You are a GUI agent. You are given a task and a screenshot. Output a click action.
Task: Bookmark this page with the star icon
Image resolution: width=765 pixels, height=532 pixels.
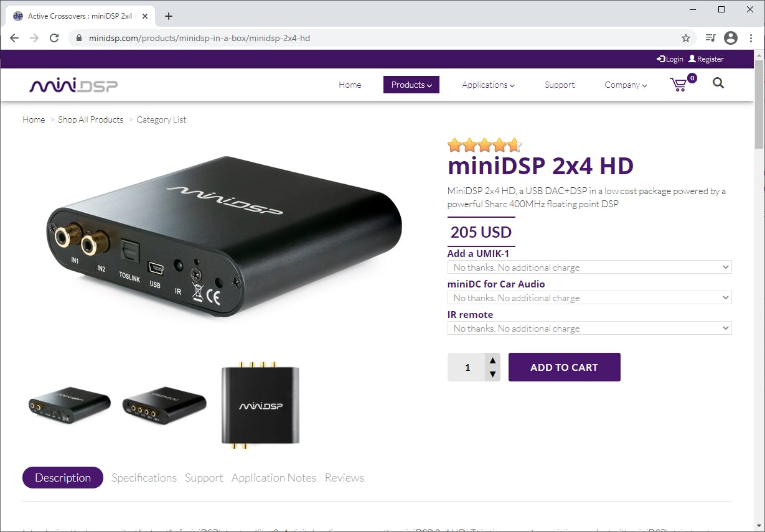pos(686,38)
